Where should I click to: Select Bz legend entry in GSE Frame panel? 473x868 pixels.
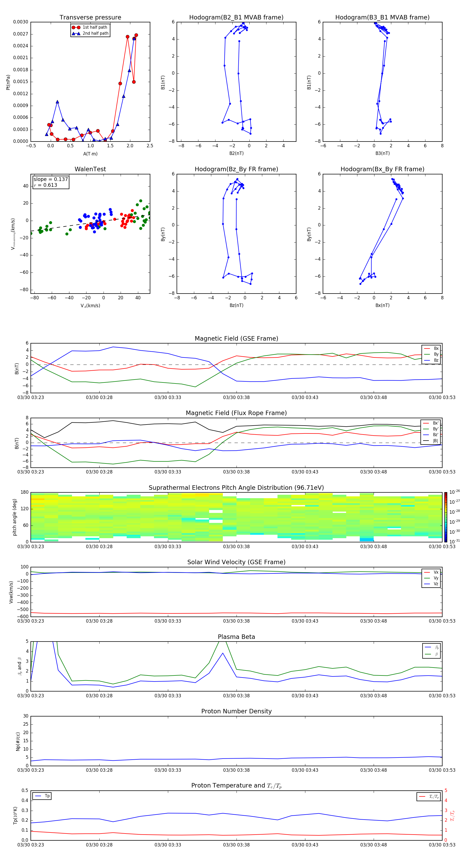click(x=431, y=360)
